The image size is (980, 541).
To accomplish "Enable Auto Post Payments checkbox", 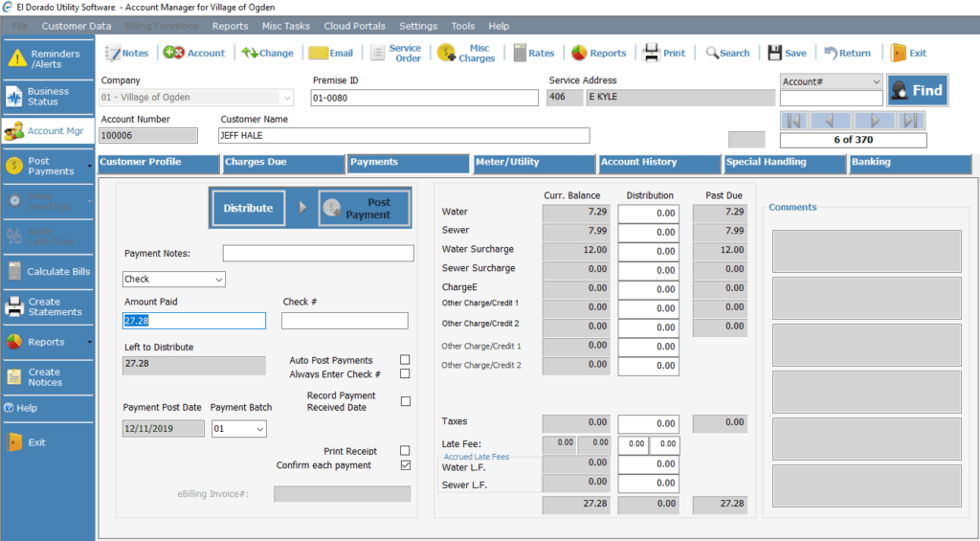I will tap(405, 360).
